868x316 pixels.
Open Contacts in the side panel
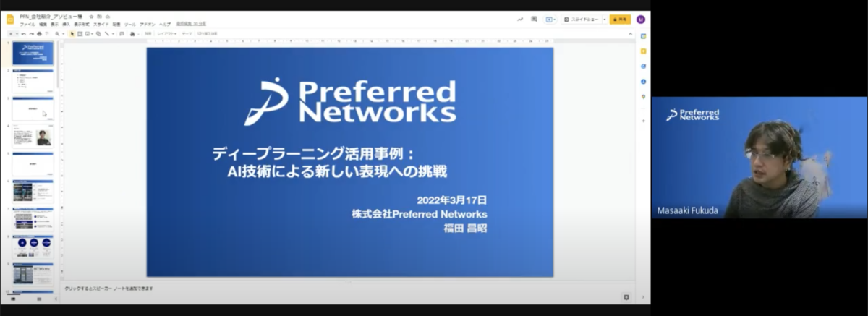click(x=643, y=82)
